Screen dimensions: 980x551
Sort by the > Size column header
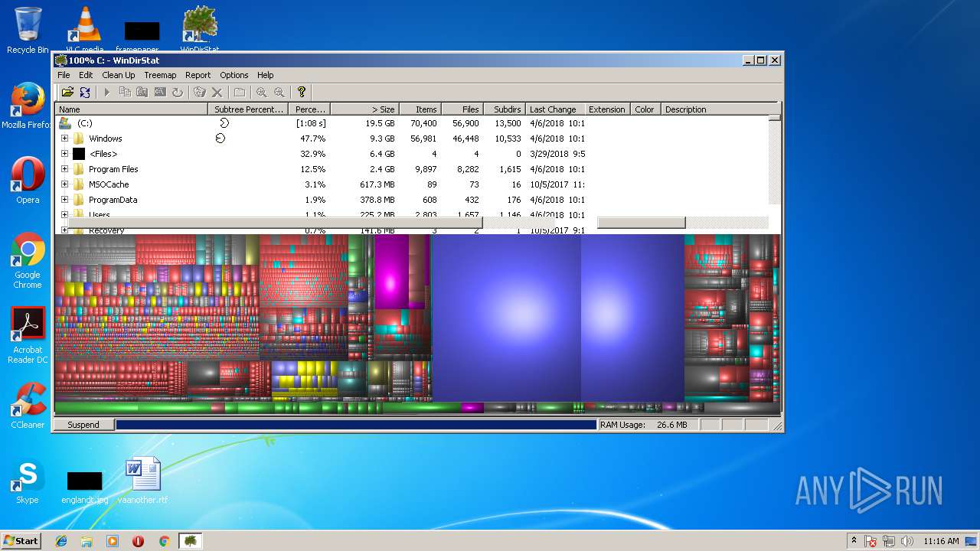point(364,109)
